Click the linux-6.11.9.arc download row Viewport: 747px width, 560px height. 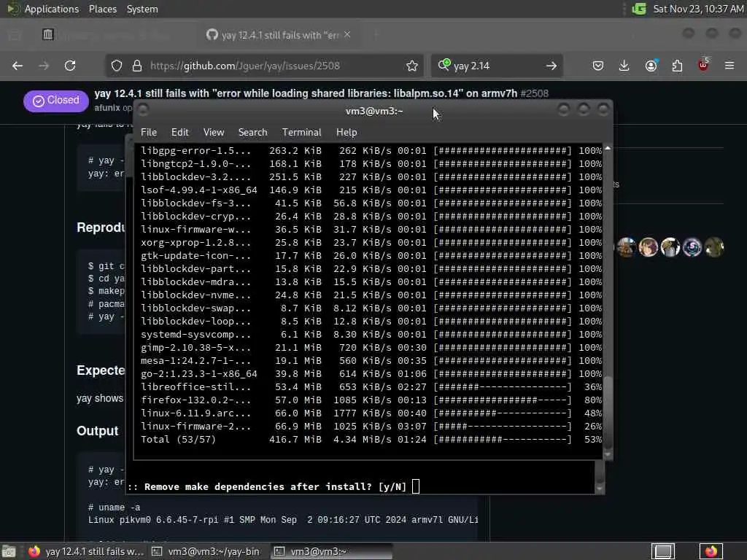[x=371, y=413]
